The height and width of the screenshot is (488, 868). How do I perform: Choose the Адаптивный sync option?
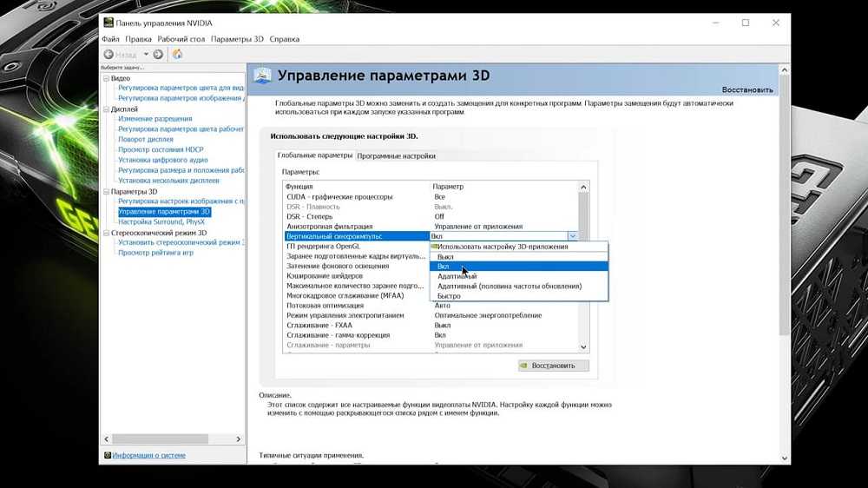pos(457,276)
